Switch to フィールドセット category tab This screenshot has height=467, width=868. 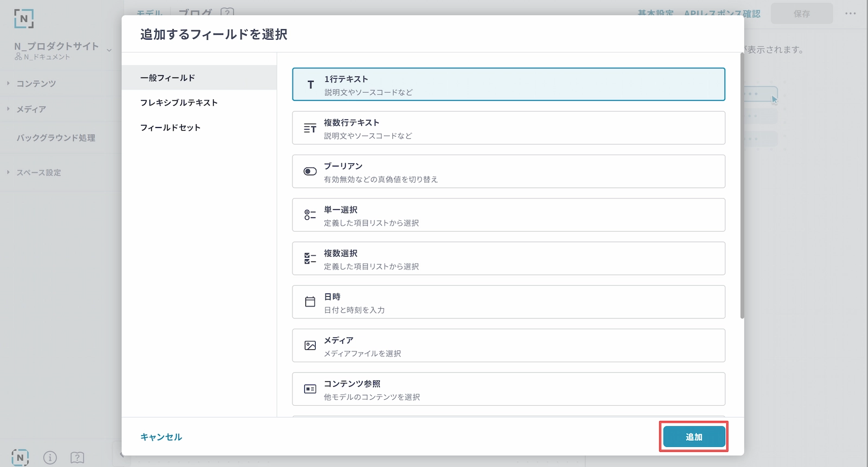coord(170,127)
